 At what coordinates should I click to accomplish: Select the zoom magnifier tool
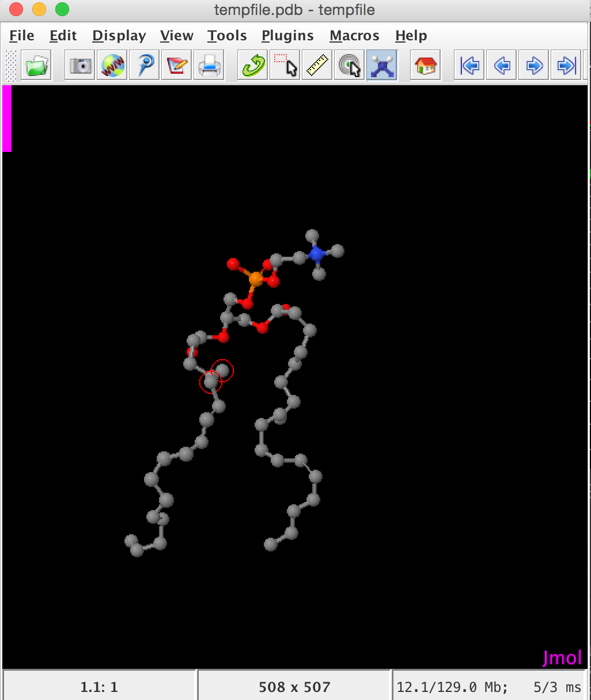pos(143,65)
